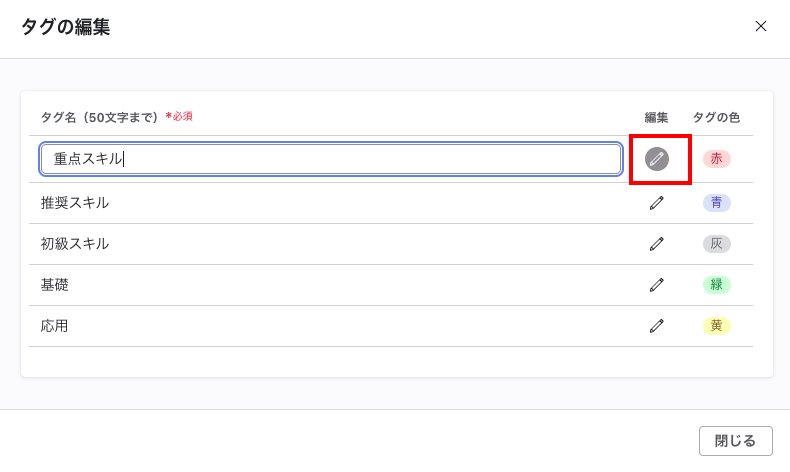790x472 pixels.
Task: Click the pencil icon beside 応用
Action: (656, 326)
